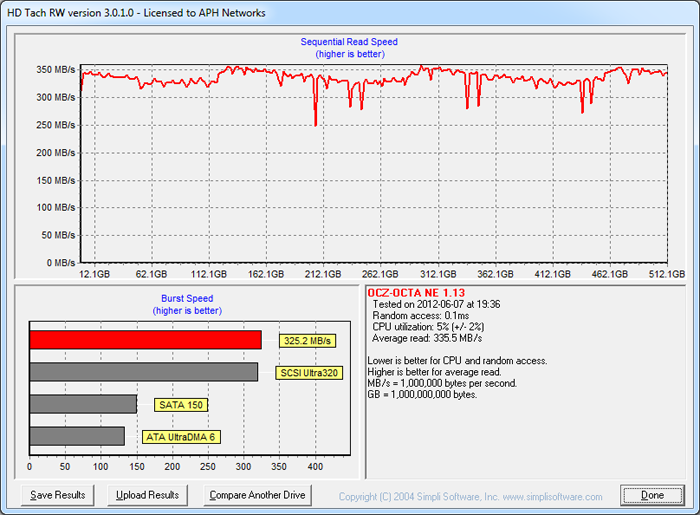Click the SCSI Ultra320 gray bar
The image size is (700, 515).
(143, 372)
